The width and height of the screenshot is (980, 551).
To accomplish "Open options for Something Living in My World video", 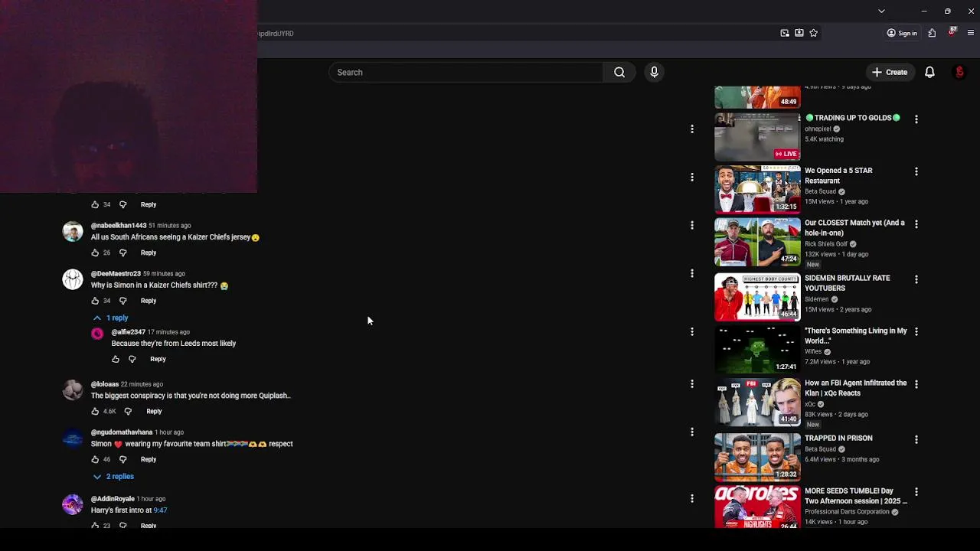I will coord(916,332).
